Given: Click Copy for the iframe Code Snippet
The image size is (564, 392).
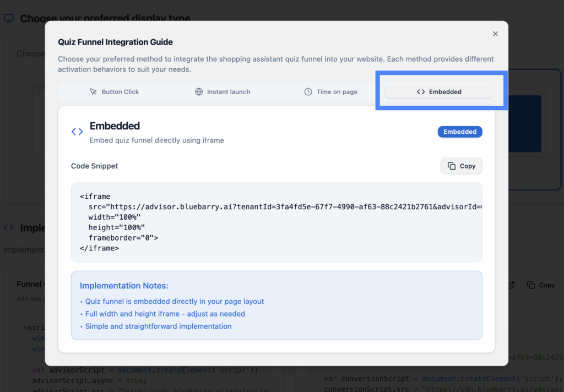Looking at the screenshot, I should click(x=462, y=166).
